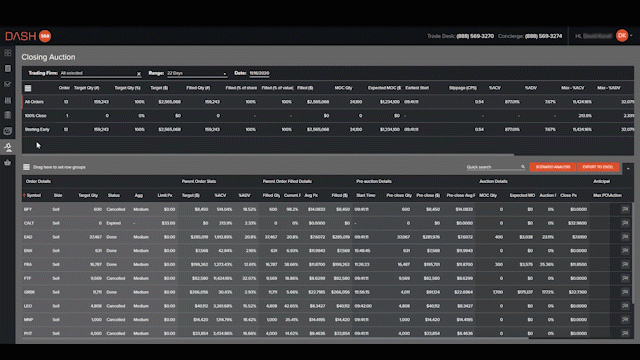
Task: Open the summary table columns menu icon
Action: pyautogui.click(x=28, y=88)
